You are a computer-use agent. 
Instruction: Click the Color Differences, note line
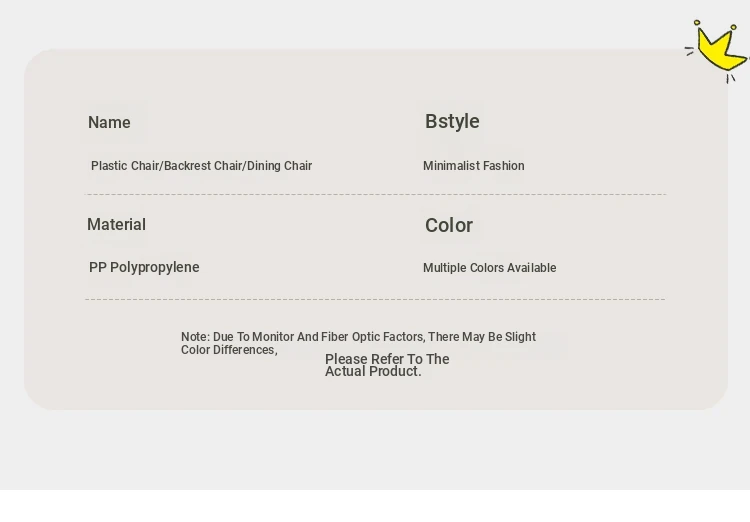(228, 350)
